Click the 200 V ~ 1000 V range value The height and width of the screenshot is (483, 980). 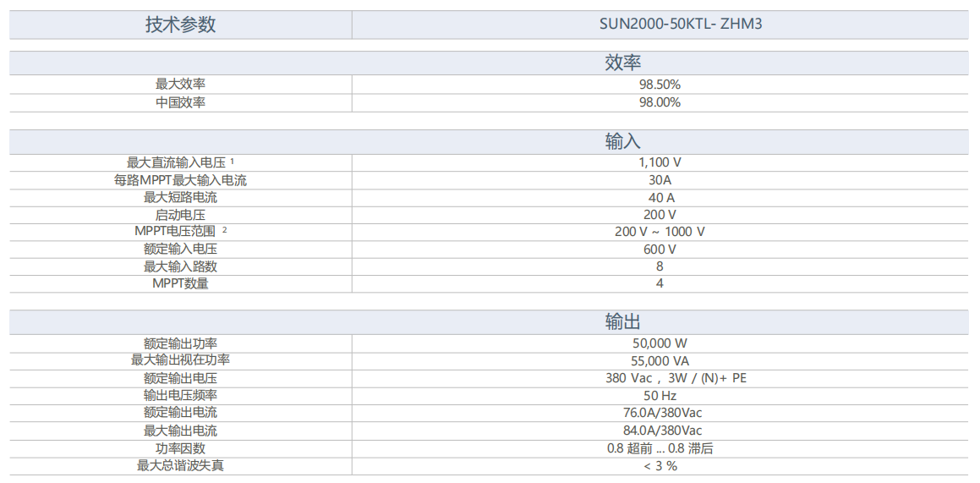click(660, 232)
